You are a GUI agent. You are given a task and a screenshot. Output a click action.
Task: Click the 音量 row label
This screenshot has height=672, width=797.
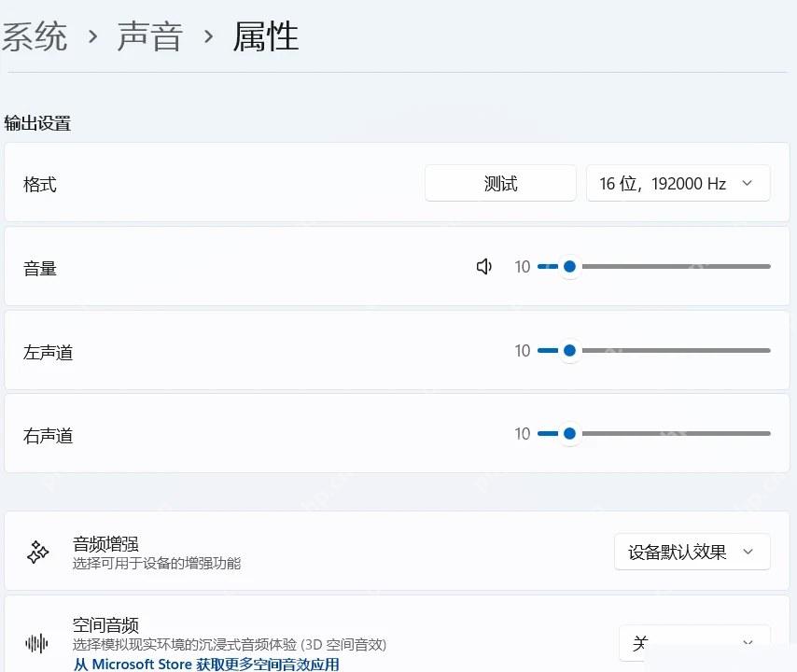coord(39,269)
